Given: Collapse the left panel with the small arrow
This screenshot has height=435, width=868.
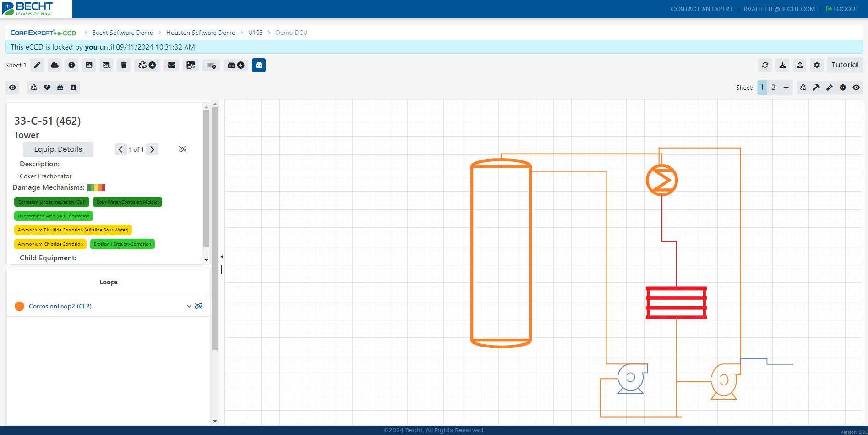Looking at the screenshot, I should (222, 257).
